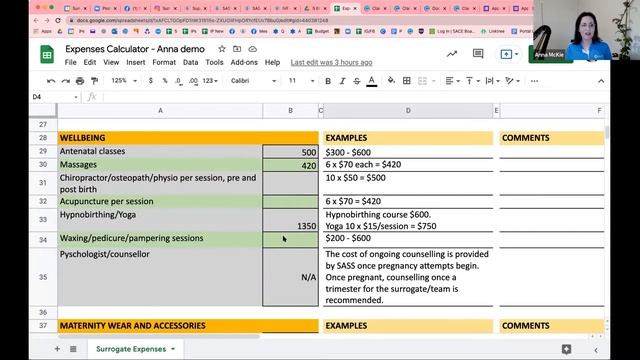Screen dimensions: 640x360
Task: Open the Help menu
Action: click(x=272, y=62)
